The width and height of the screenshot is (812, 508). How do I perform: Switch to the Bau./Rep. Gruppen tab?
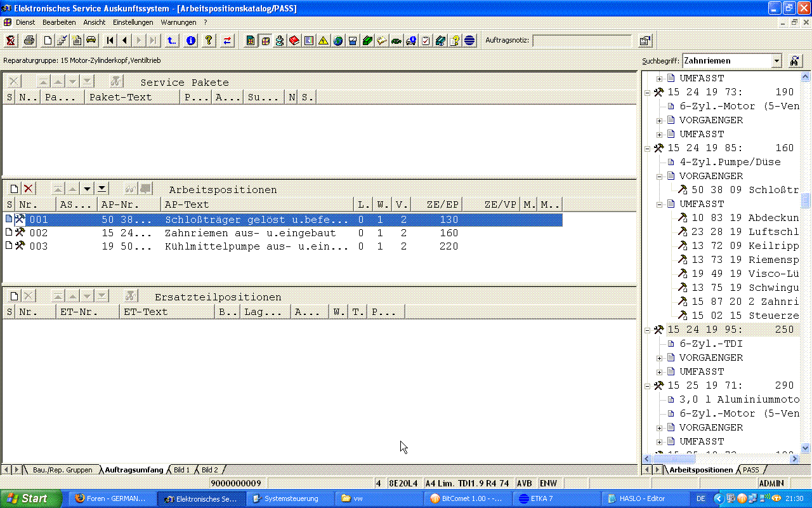pyautogui.click(x=62, y=470)
